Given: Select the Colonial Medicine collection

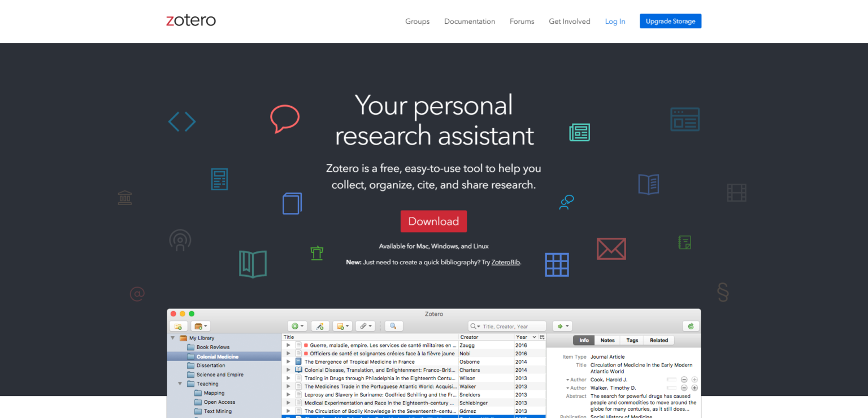Looking at the screenshot, I should tap(224, 356).
